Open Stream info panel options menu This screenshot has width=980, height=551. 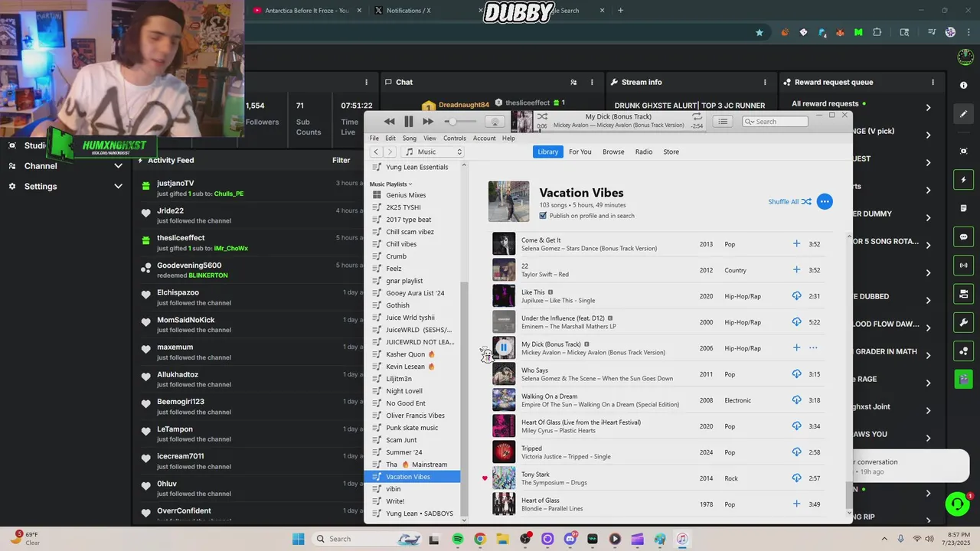[x=765, y=82]
